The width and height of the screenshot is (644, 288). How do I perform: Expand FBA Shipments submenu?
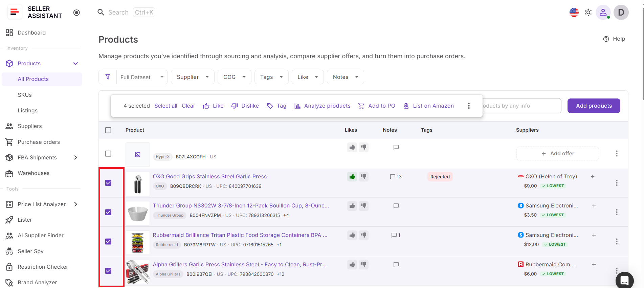pos(76,158)
